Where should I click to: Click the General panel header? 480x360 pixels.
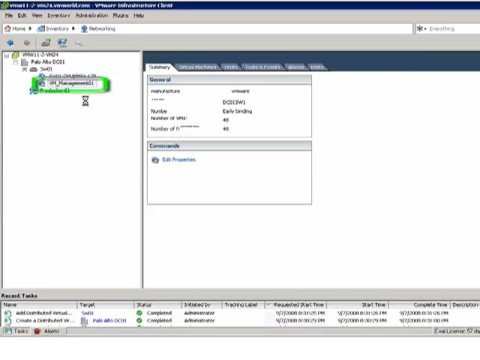(x=229, y=80)
